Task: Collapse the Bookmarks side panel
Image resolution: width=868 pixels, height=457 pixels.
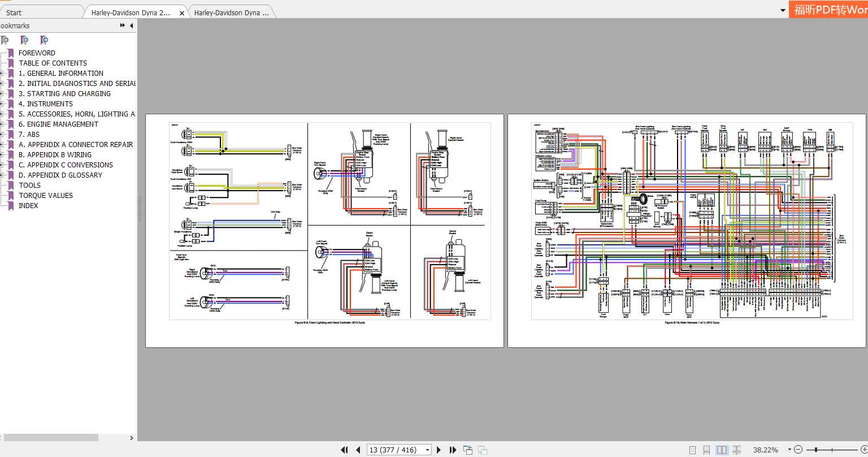Action: click(x=131, y=25)
